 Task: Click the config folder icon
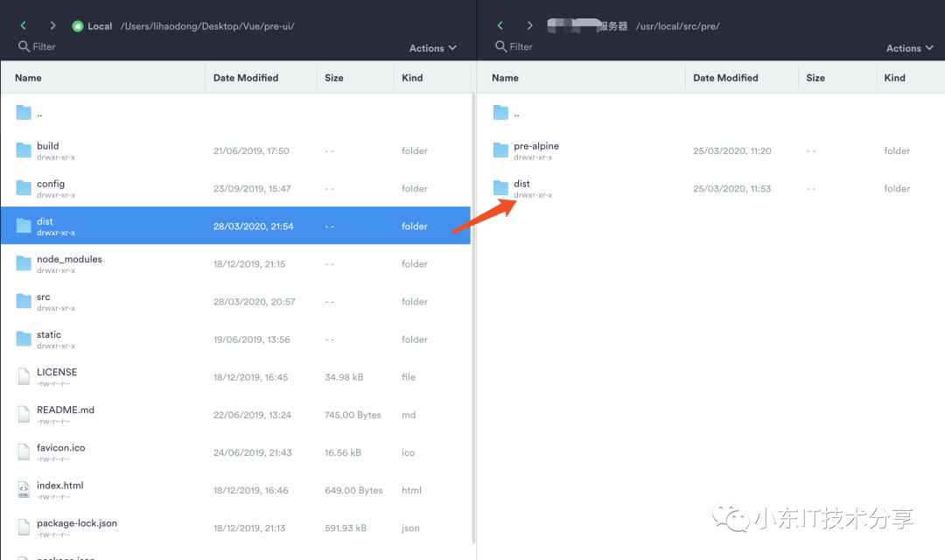24,188
